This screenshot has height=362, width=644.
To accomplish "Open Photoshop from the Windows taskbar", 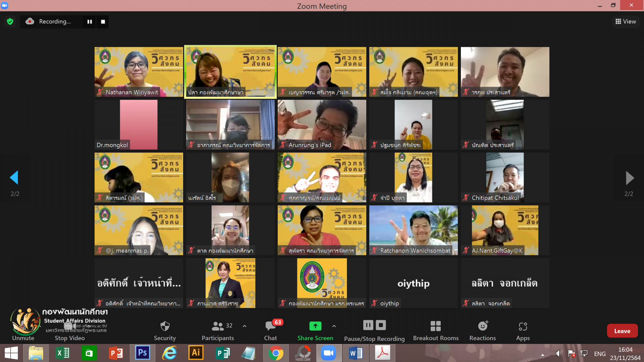I will pyautogui.click(x=142, y=353).
